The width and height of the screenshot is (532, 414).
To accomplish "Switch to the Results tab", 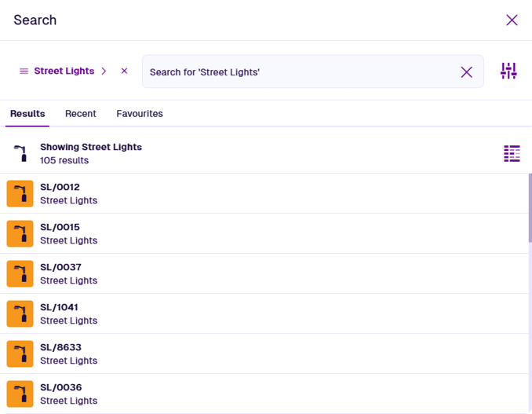I will [x=27, y=114].
